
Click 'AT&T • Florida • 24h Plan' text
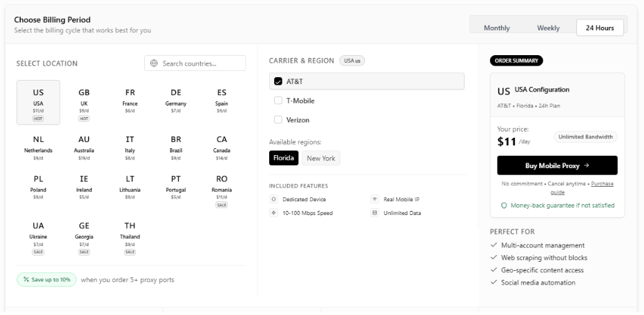529,105
